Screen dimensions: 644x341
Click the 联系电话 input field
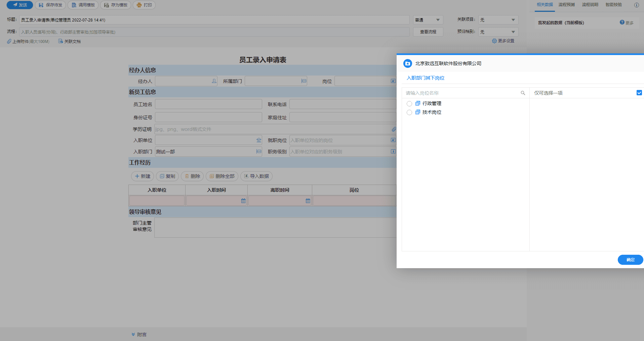pos(343,104)
